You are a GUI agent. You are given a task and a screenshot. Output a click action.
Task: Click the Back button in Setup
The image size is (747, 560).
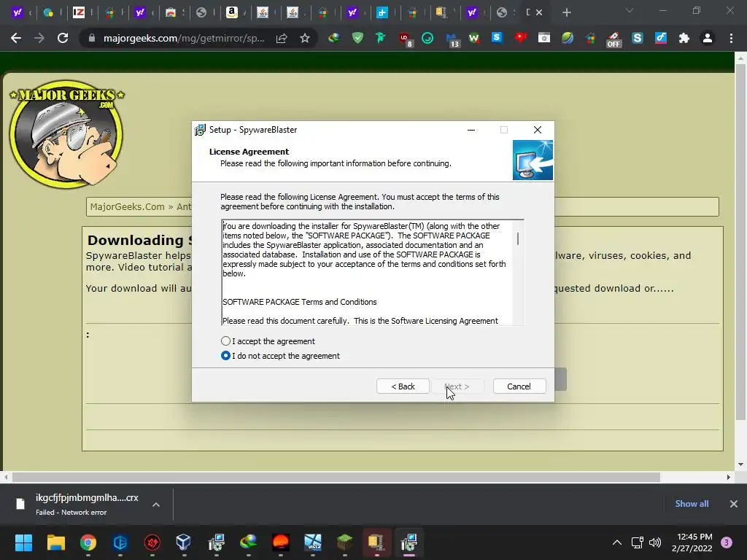point(403,386)
